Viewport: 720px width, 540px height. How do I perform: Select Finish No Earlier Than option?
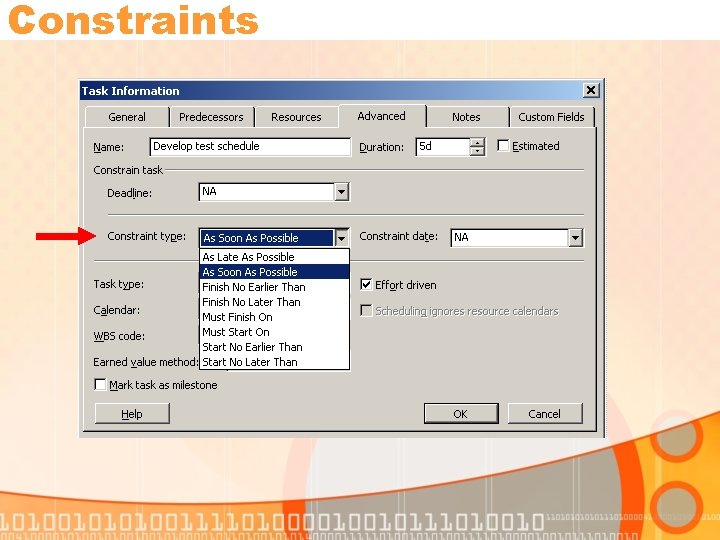click(x=274, y=287)
